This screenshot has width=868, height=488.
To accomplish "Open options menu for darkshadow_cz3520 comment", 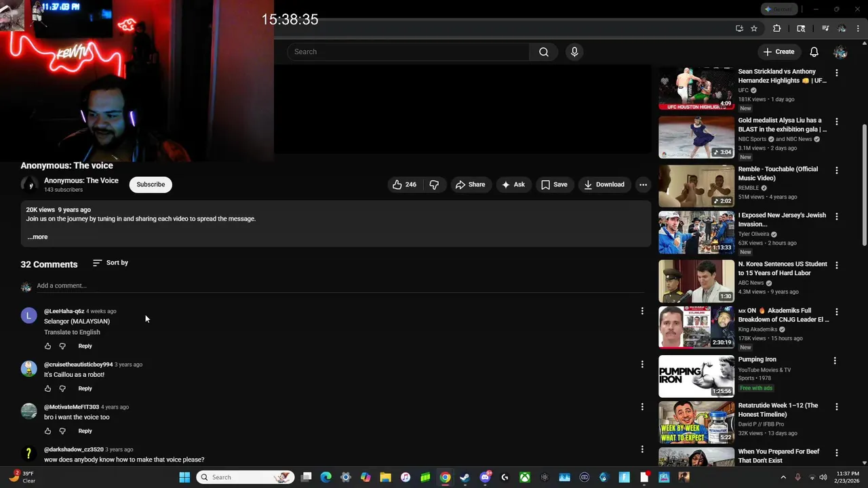I will click(x=642, y=449).
